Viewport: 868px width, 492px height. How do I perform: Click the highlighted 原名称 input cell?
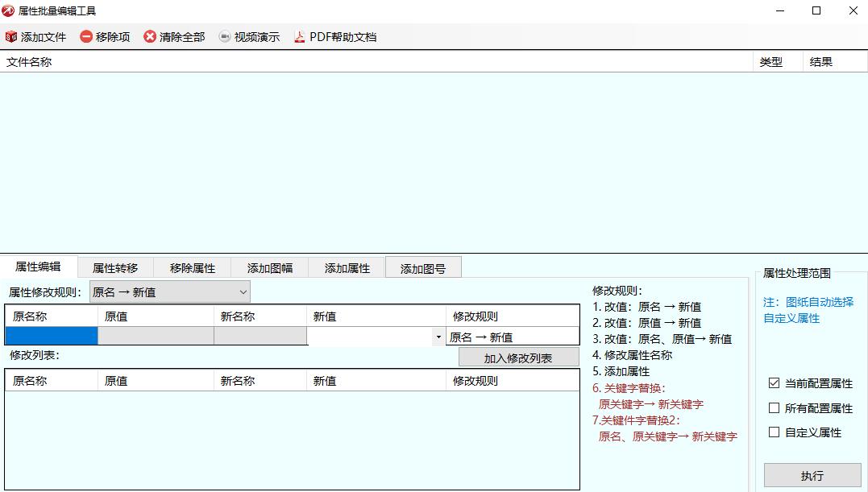tap(52, 337)
